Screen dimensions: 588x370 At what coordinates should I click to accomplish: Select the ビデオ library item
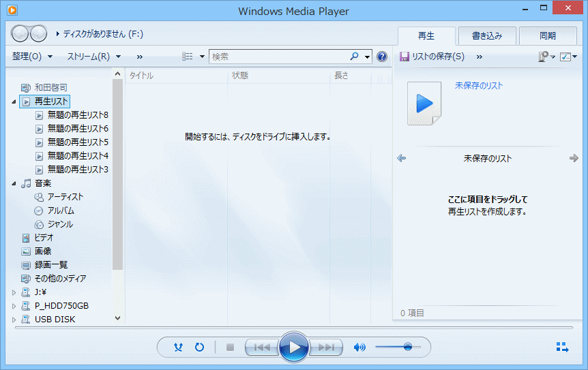point(38,238)
